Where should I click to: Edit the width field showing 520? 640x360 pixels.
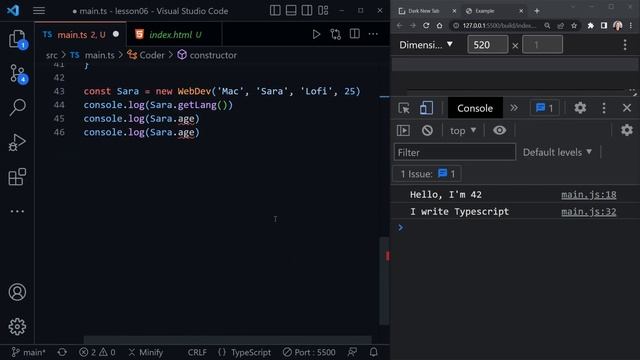tap(488, 44)
